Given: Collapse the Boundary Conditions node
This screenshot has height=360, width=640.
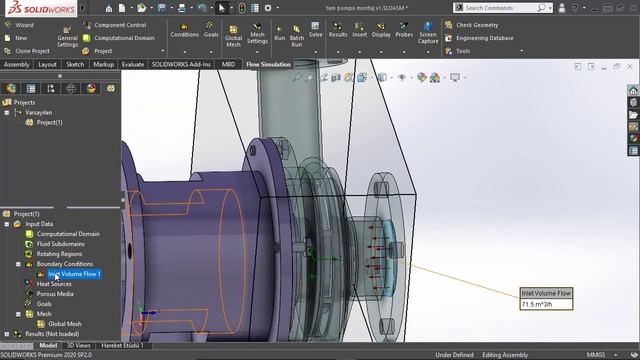Looking at the screenshot, I should coord(18,264).
